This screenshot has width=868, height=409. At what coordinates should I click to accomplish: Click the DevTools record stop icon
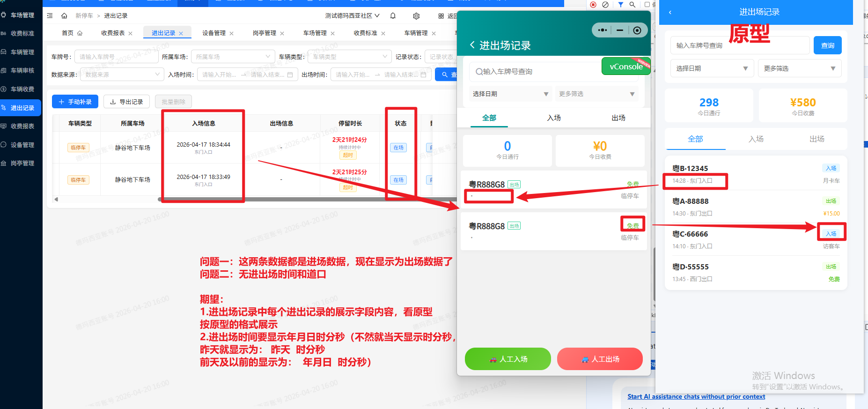pos(593,5)
